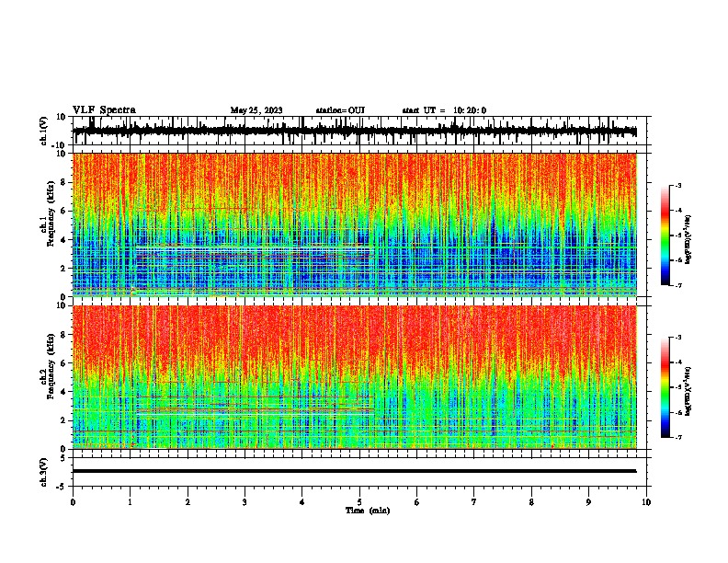Image resolution: width=728 pixels, height=563 pixels.
Task: Click the "station=OUI" header label
Action: [340, 110]
